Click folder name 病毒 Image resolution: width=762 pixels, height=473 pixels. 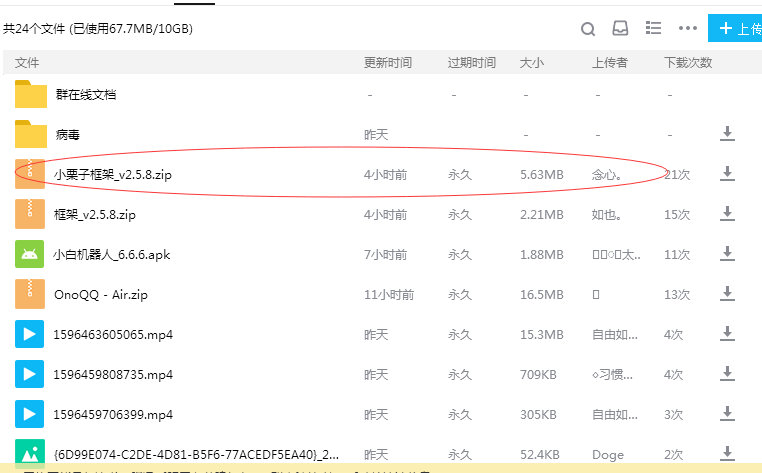(x=68, y=135)
